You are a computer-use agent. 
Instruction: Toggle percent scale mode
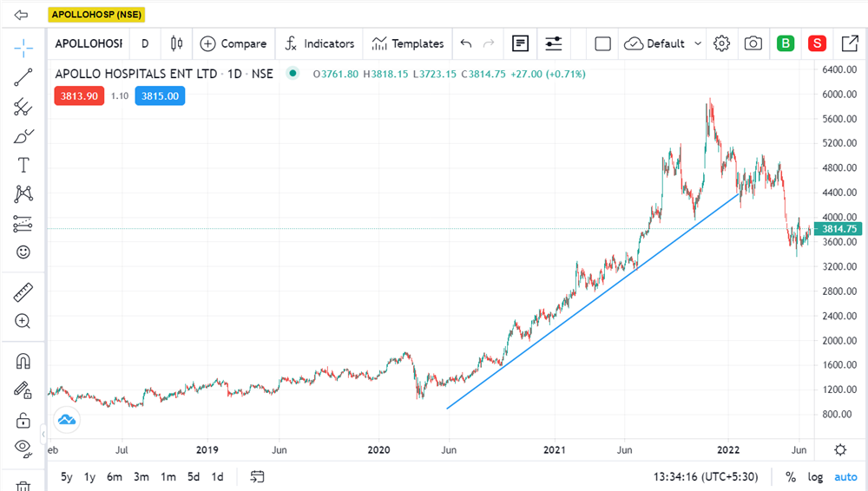click(791, 477)
